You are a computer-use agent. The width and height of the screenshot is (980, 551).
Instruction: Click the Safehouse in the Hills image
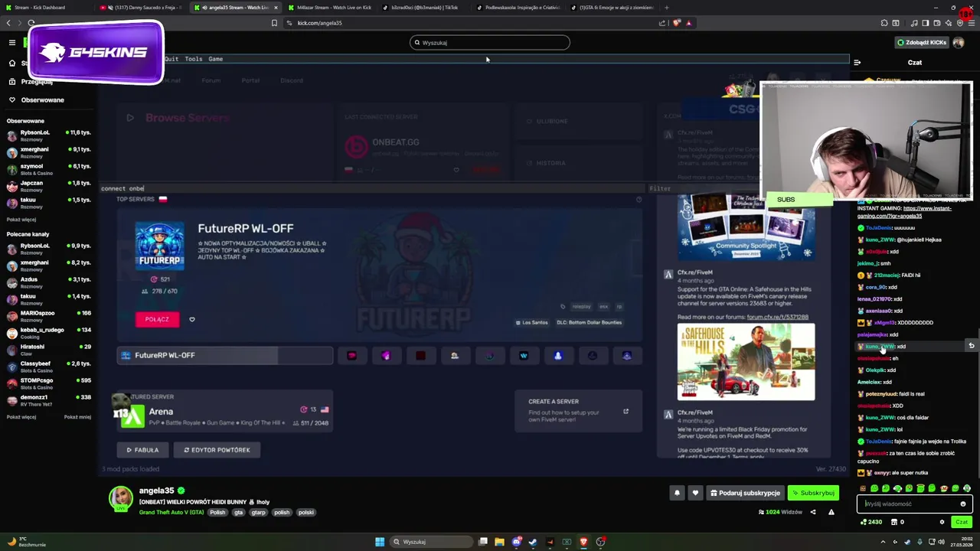(x=746, y=362)
